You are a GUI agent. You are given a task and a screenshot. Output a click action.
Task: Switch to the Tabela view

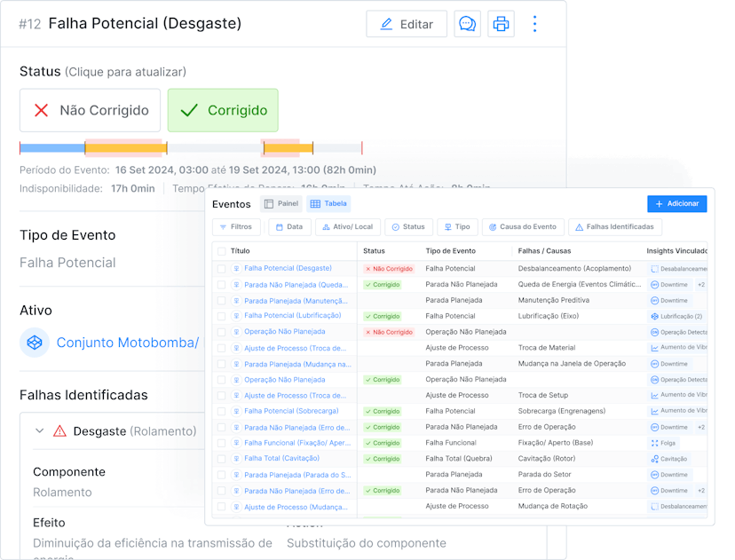tap(330, 204)
